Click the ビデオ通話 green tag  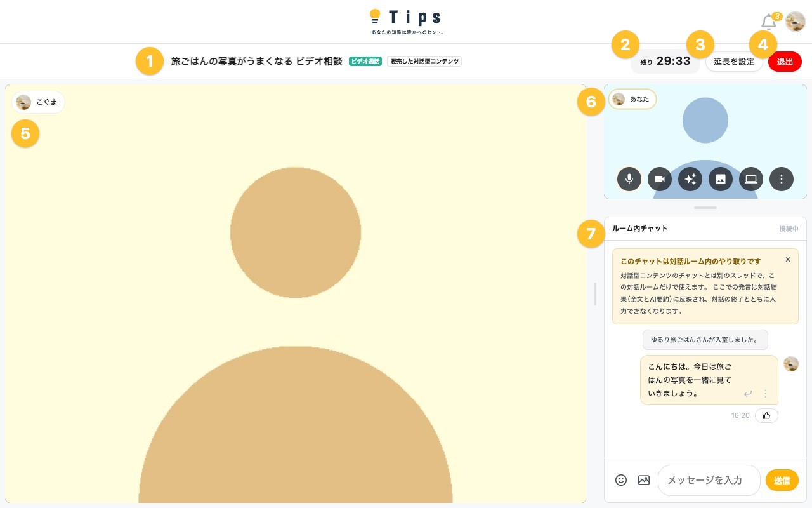365,62
